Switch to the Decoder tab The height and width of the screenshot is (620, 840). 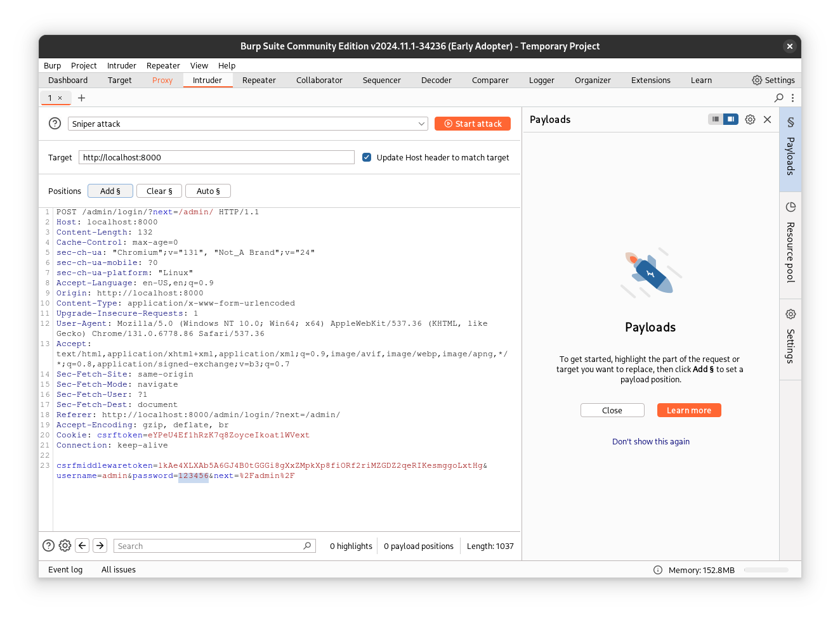pos(436,81)
